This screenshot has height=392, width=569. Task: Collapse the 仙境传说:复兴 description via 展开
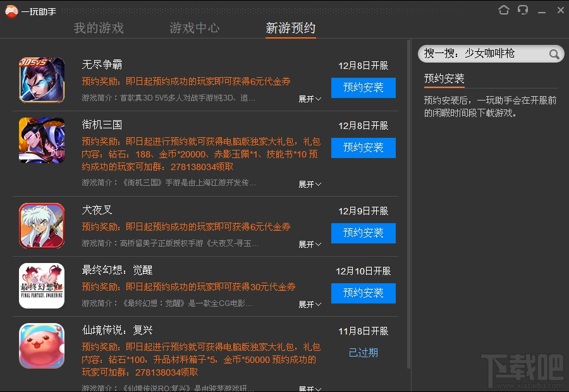pyautogui.click(x=309, y=388)
